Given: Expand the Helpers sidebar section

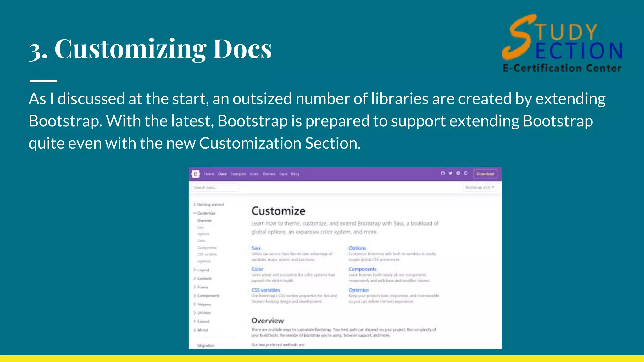Looking at the screenshot, I should tap(202, 304).
